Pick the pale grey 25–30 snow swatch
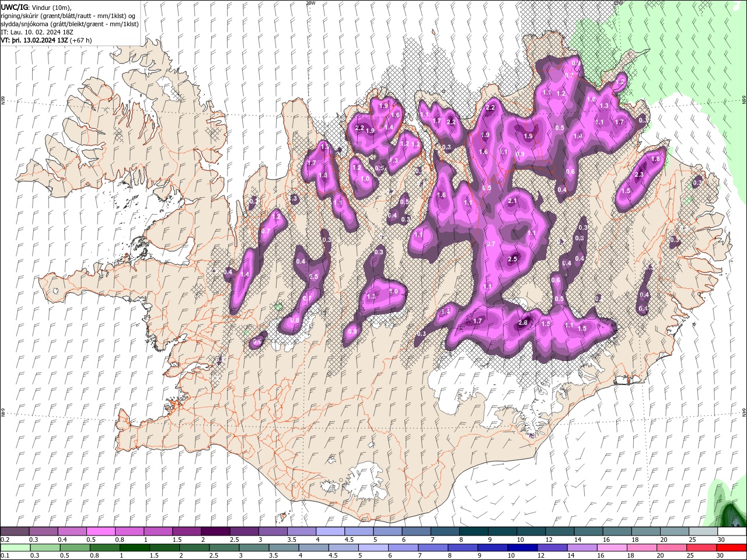 (x=703, y=531)
